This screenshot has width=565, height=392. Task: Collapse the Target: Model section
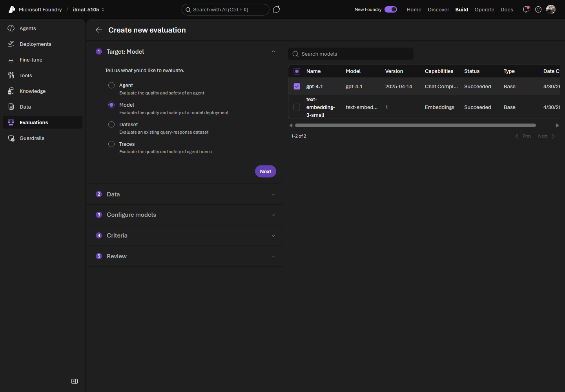click(x=273, y=52)
